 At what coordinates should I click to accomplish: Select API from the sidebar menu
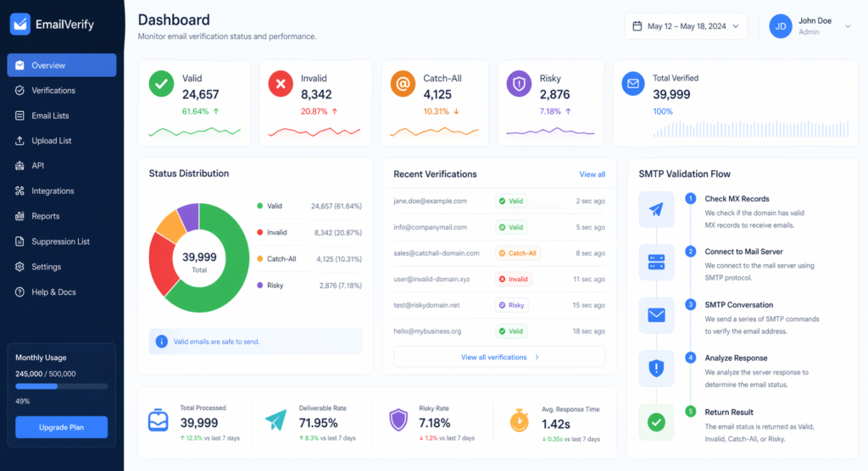click(37, 166)
